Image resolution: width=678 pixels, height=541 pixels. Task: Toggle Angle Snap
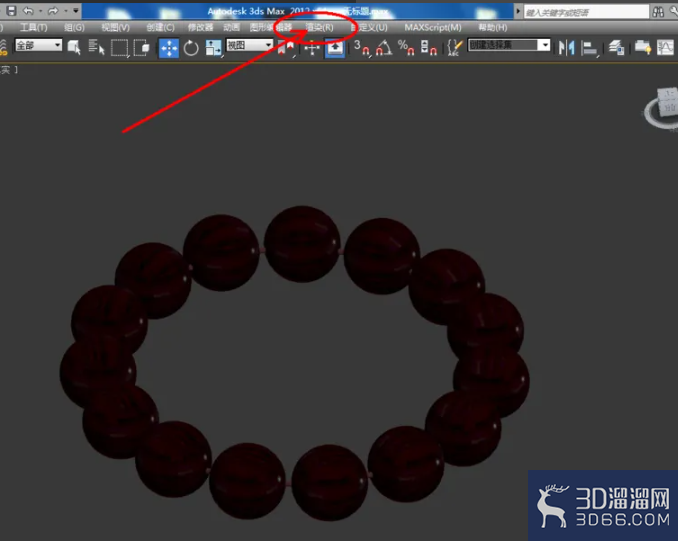(x=384, y=48)
